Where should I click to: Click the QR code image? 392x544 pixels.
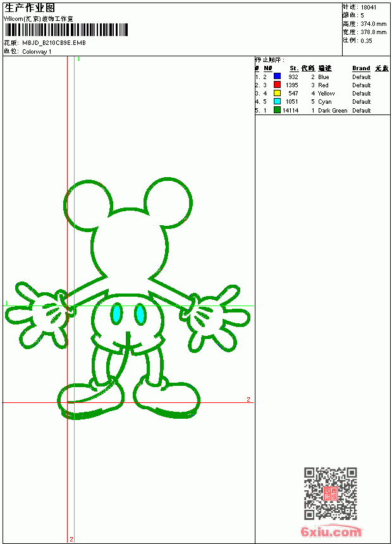(x=330, y=493)
